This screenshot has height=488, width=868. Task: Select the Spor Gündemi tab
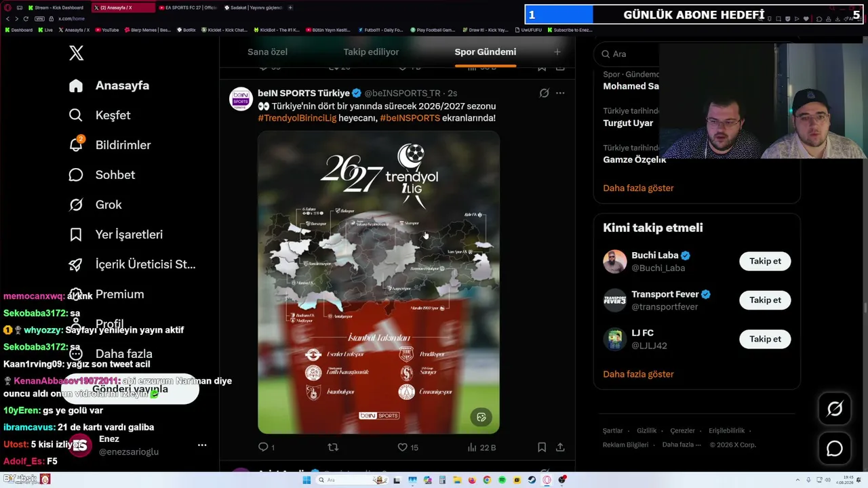486,52
